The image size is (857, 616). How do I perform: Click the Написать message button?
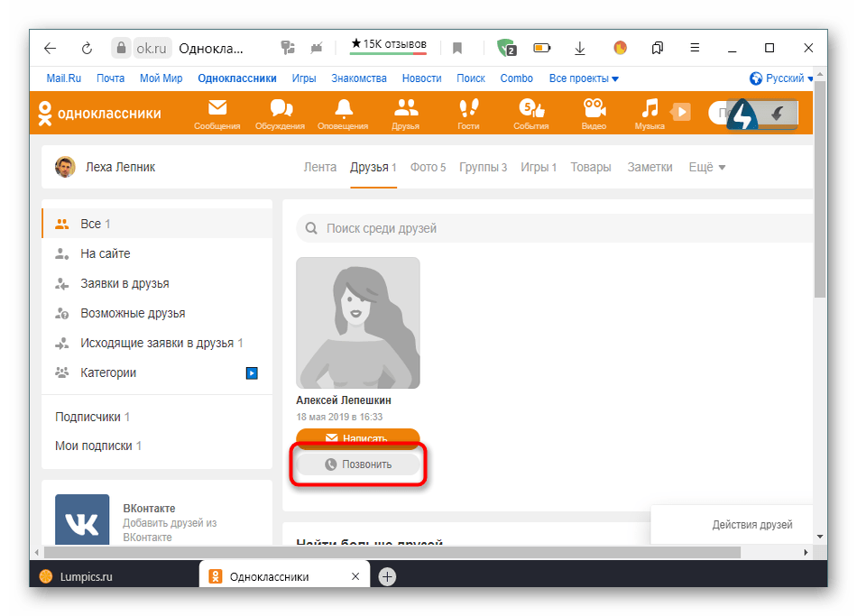(358, 438)
